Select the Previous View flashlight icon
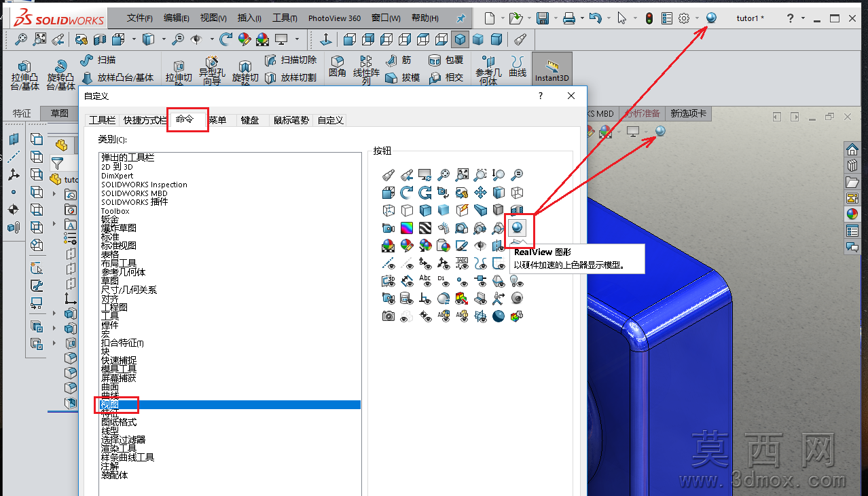The width and height of the screenshot is (868, 496). 407,174
